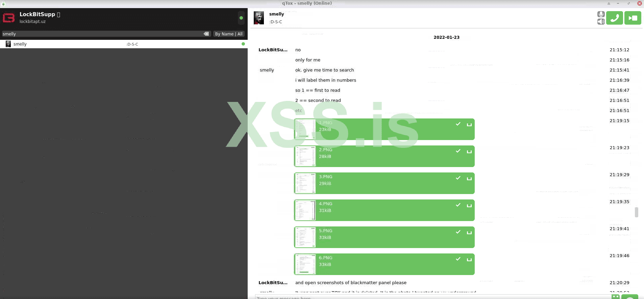The image size is (644, 299).
Task: Open the 3.PNG file using its checkmark
Action: click(458, 178)
